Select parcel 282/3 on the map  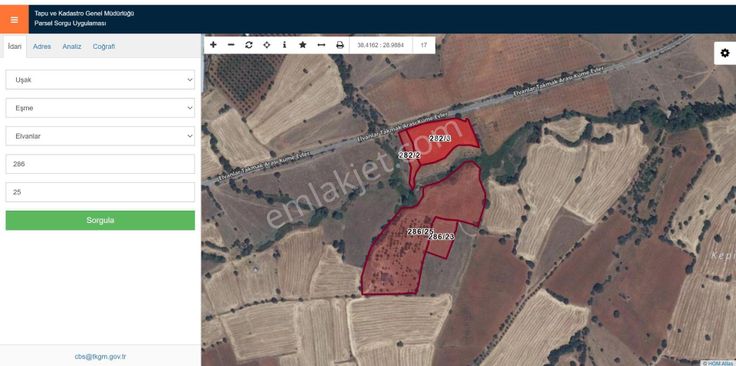click(x=440, y=138)
